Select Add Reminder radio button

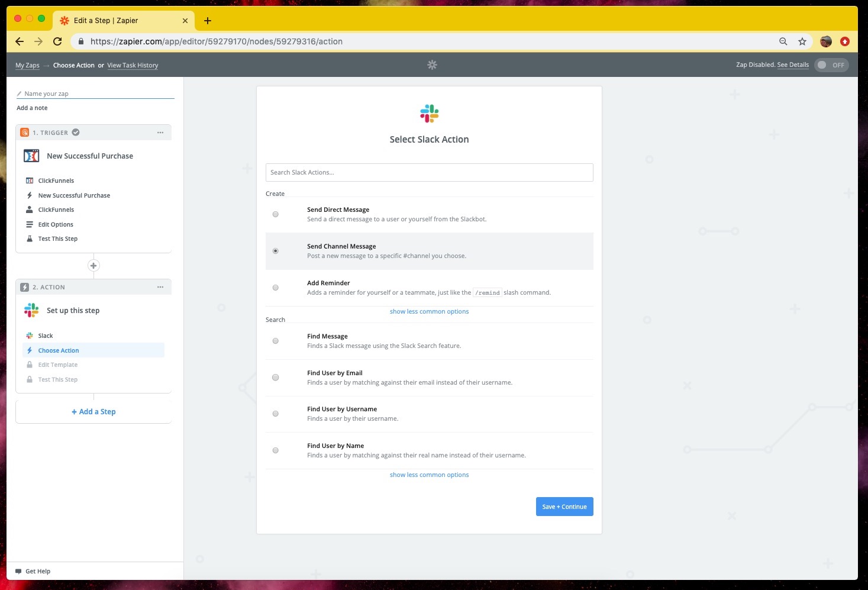click(x=276, y=288)
